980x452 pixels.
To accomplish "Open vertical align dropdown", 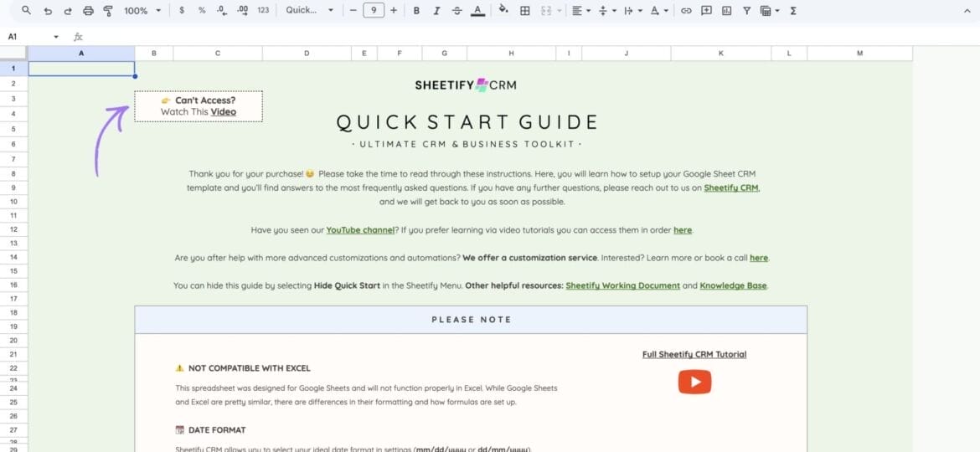I will (x=607, y=11).
